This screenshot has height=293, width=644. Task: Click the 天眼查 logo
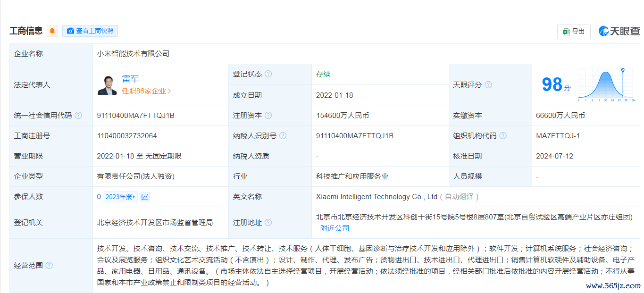[619, 31]
